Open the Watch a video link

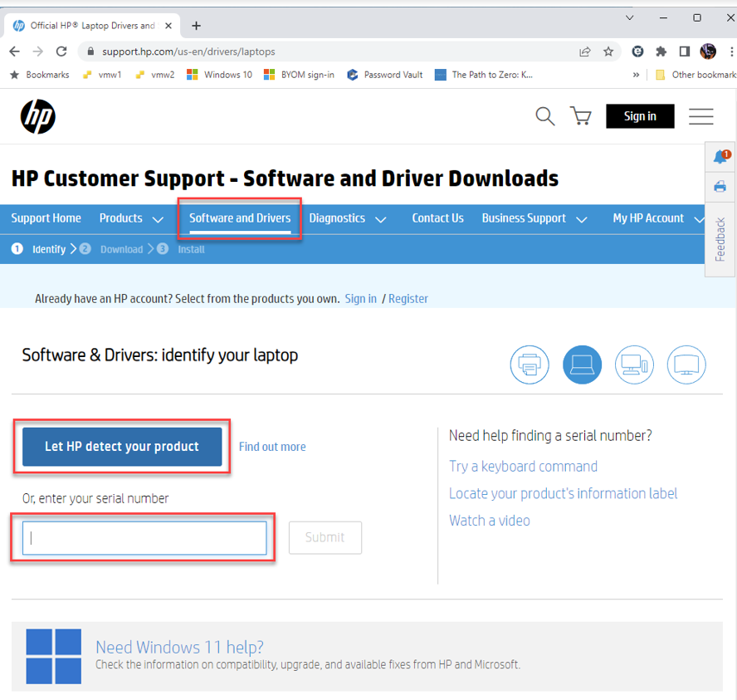(x=490, y=521)
